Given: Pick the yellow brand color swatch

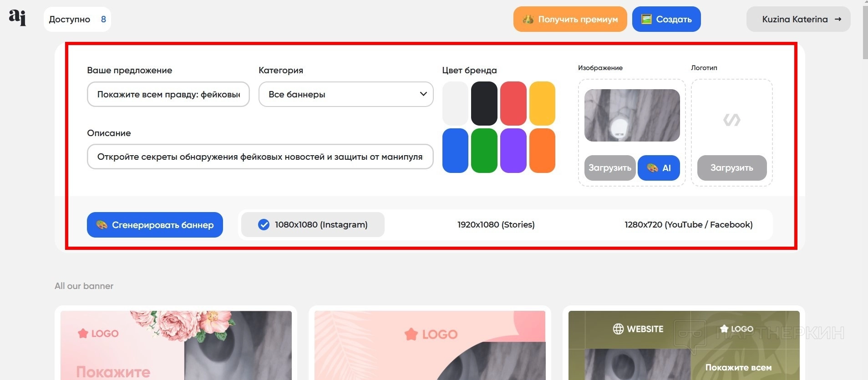Looking at the screenshot, I should point(542,103).
